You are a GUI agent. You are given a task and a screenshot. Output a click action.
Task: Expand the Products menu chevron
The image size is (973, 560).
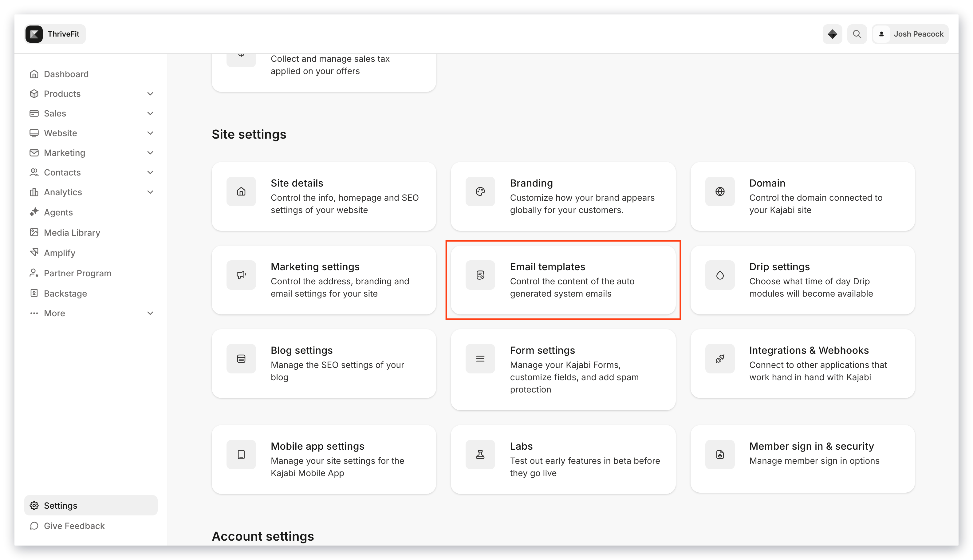[150, 93]
